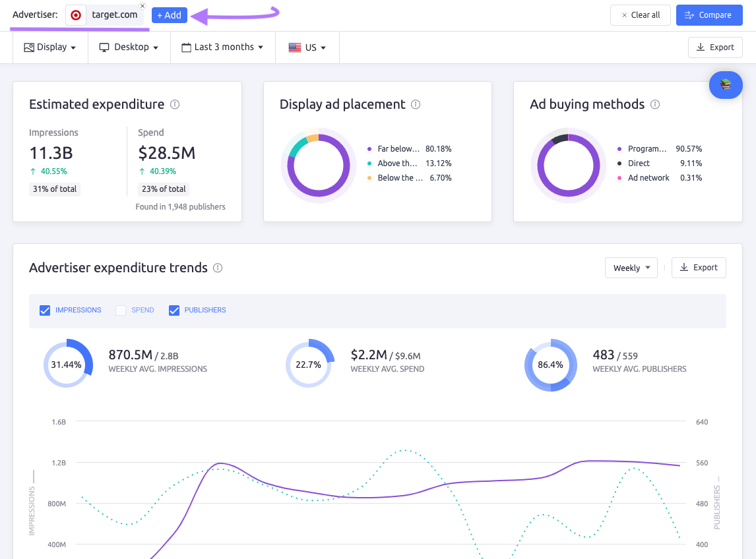Click the Compare button
Image resolution: width=756 pixels, height=559 pixels.
(709, 15)
